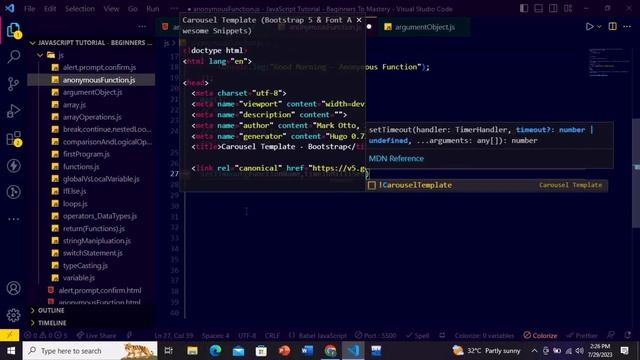Toggle secondary side bar layout icon
This screenshot has height=360, width=640.
(553, 8)
